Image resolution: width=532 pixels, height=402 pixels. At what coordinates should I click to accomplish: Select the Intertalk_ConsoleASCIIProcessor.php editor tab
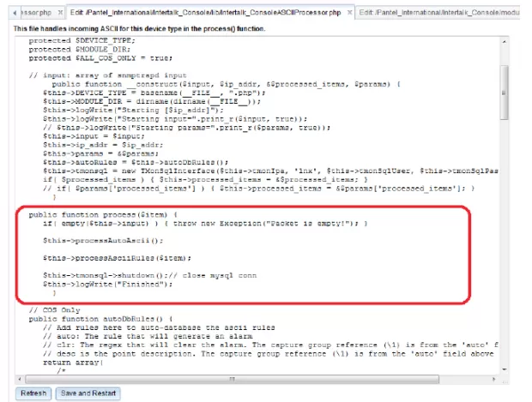pyautogui.click(x=206, y=13)
